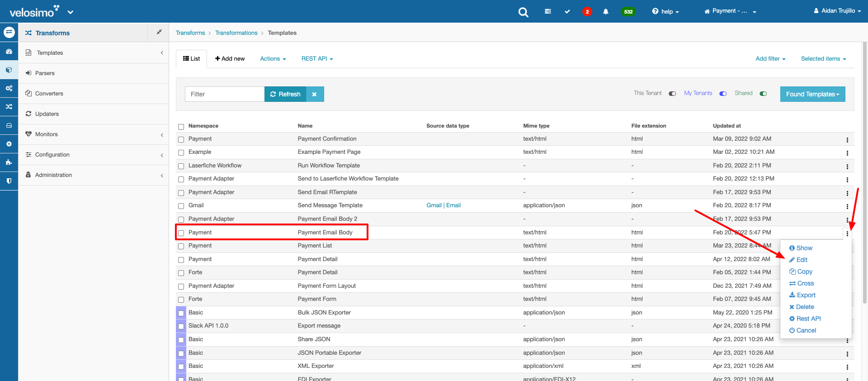Click the round transfer arrows sidebar icon
868x381 pixels.
9,32
